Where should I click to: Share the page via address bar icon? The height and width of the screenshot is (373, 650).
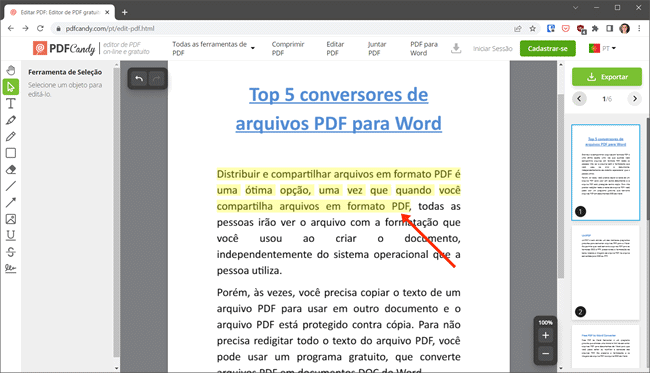(518, 29)
